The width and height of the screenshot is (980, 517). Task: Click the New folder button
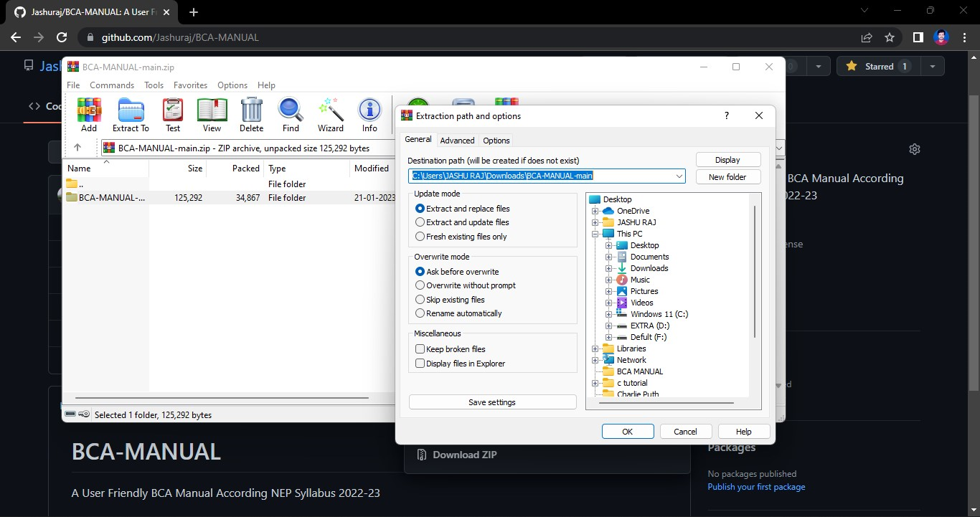coord(727,177)
